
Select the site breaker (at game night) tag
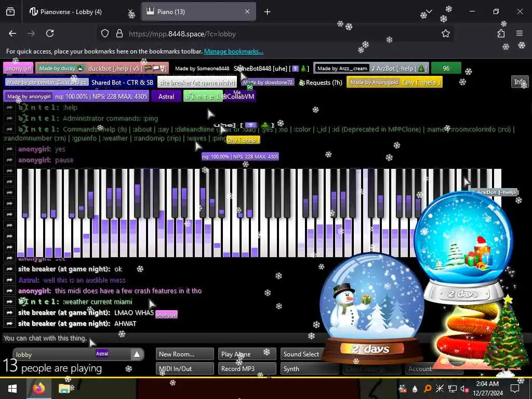click(x=197, y=83)
